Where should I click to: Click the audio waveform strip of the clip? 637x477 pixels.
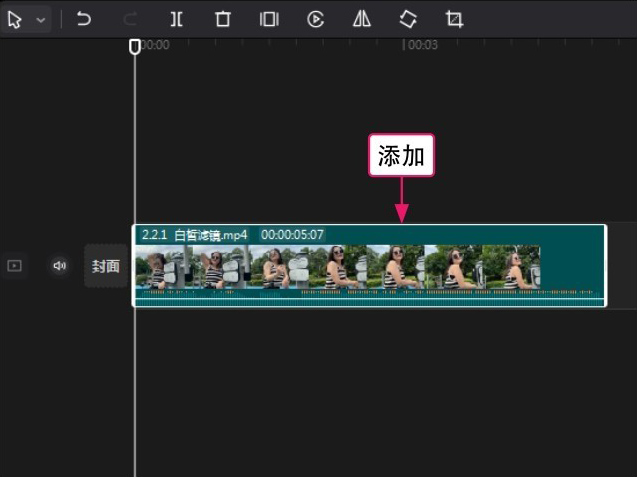[369, 297]
